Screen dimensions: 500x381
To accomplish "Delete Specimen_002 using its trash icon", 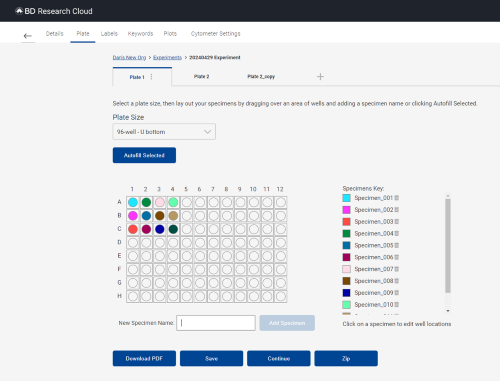I will [x=397, y=210].
